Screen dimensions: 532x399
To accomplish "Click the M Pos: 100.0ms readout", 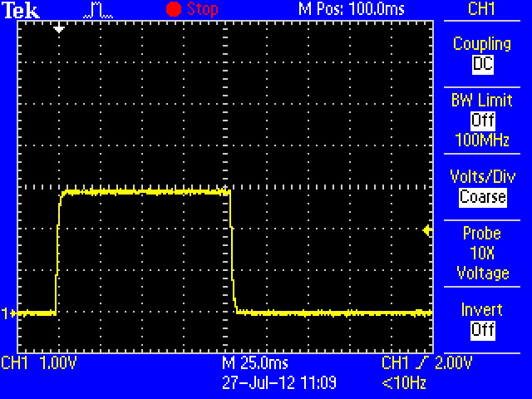I will (x=351, y=9).
